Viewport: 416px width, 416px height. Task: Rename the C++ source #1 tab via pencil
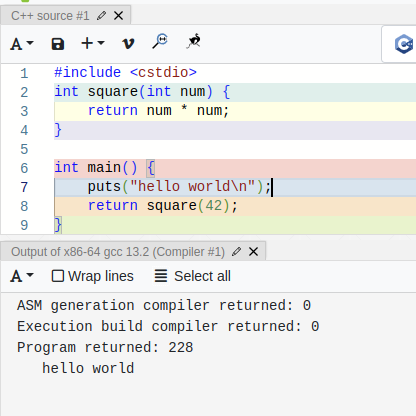coord(101,16)
